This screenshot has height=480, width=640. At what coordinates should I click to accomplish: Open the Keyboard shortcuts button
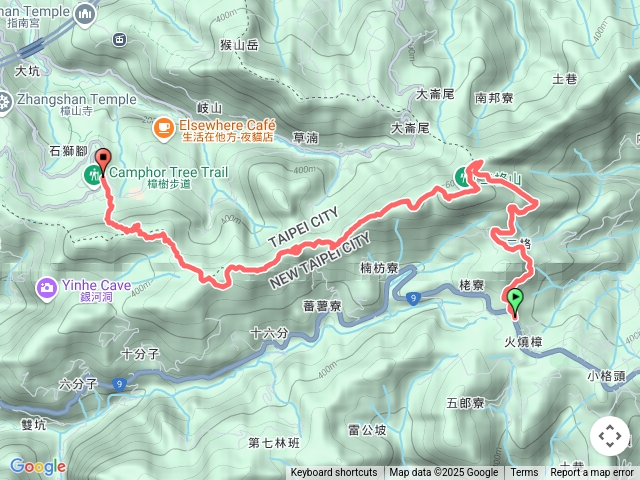(x=333, y=473)
